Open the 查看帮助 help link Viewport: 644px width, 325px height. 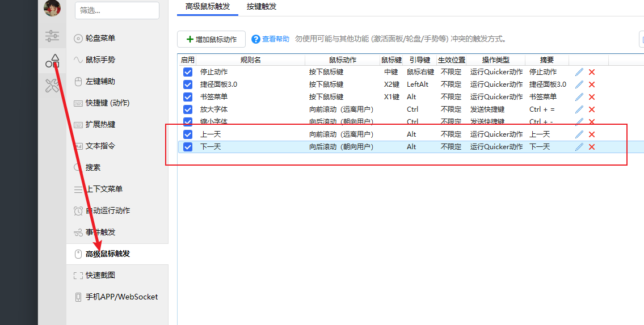tap(276, 39)
